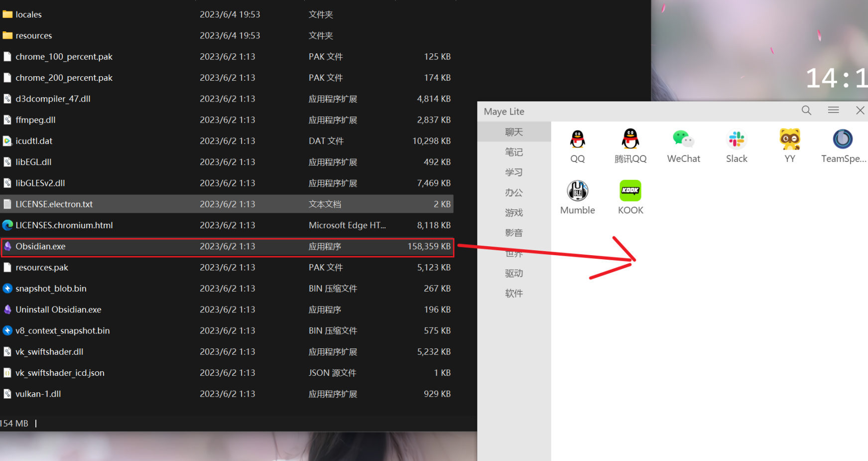Viewport: 868px width, 461px height.
Task: Open the 办公 category
Action: tap(514, 192)
